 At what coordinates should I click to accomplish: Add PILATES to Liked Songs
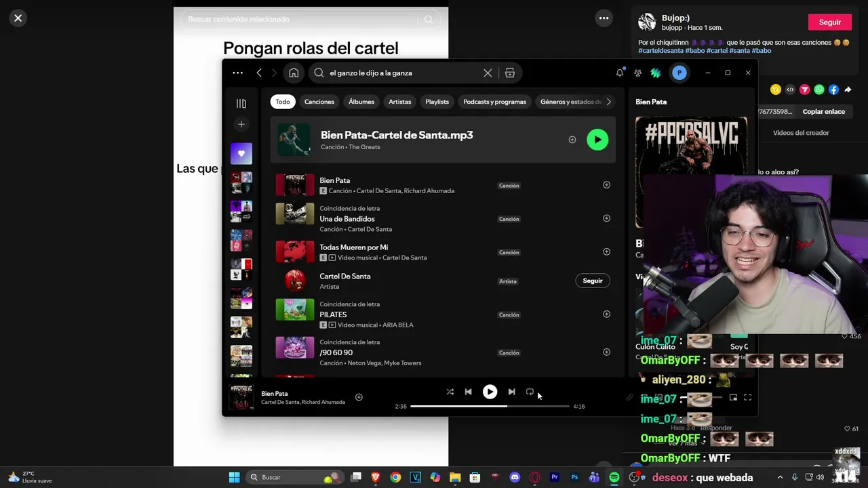click(606, 314)
